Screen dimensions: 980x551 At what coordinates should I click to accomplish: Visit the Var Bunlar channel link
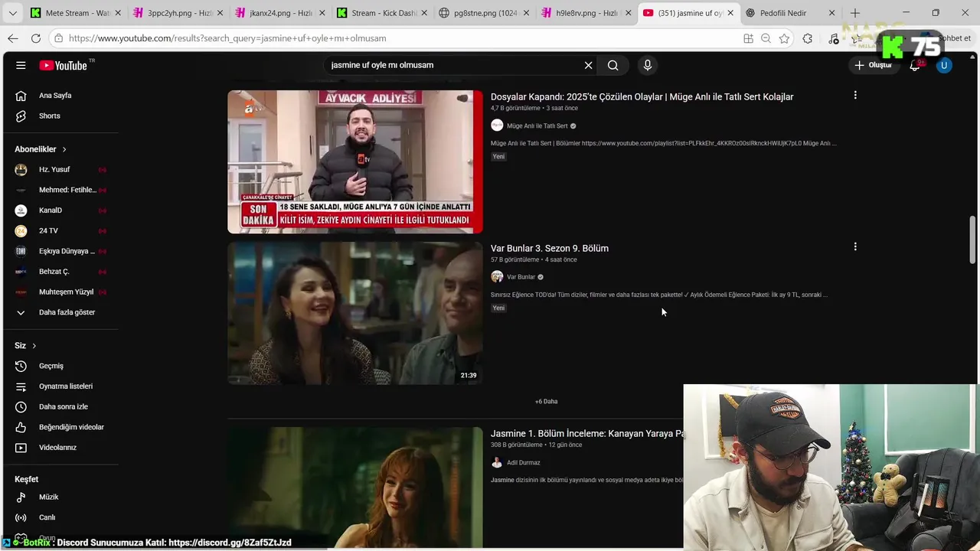[x=521, y=277]
